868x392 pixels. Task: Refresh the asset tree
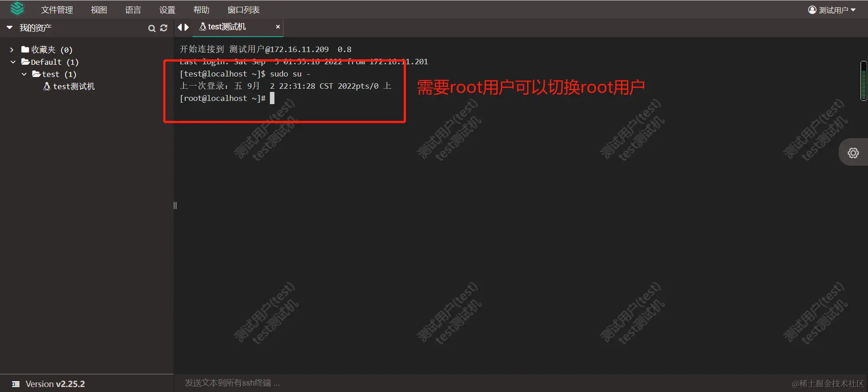click(x=164, y=28)
